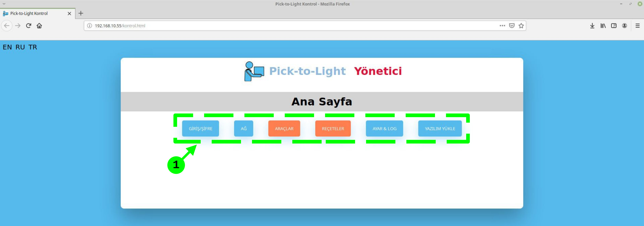Click the home icon in the toolbar

[39, 26]
